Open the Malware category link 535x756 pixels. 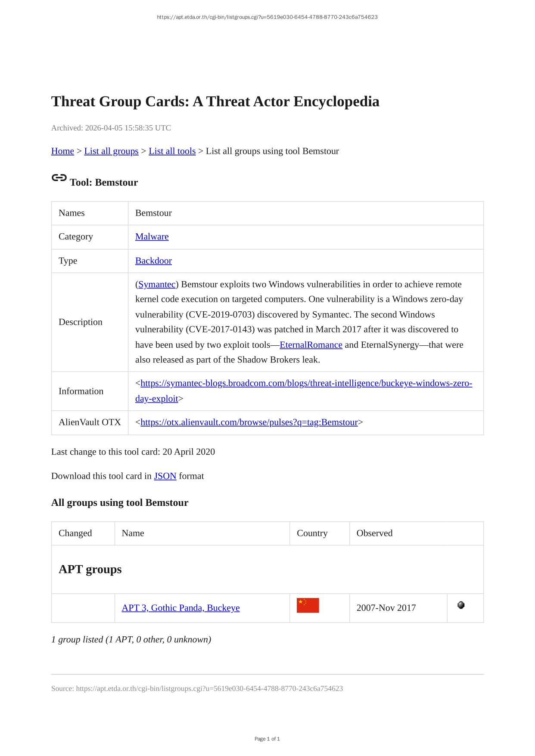152,237
